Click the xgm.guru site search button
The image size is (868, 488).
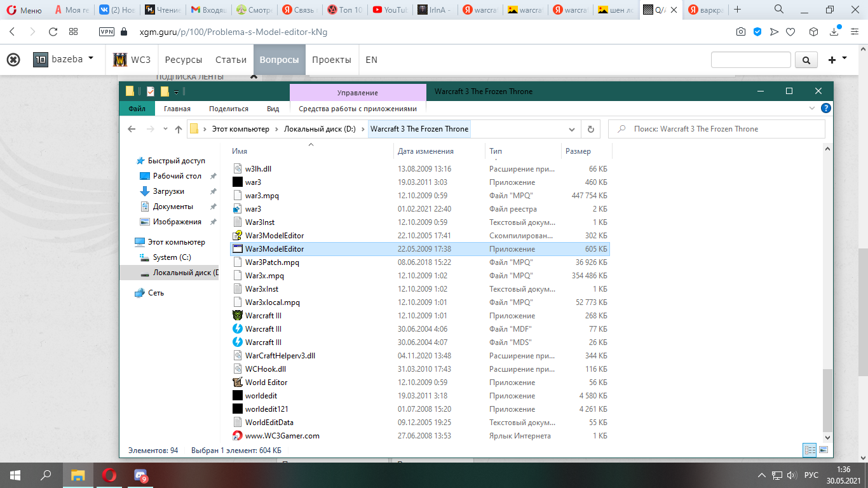(806, 60)
